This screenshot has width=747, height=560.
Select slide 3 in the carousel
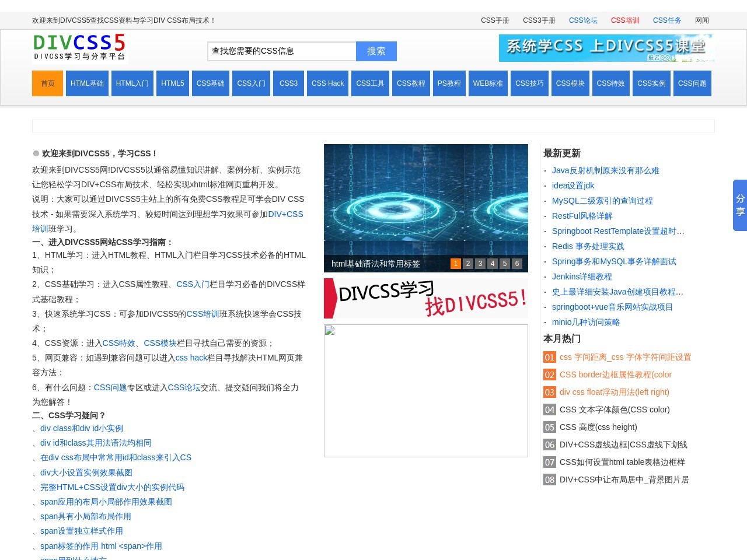(480, 264)
